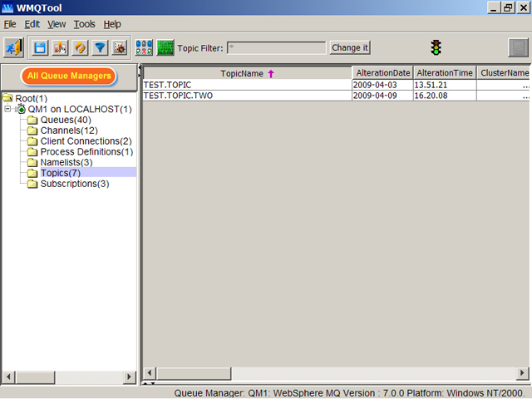Click the All Queue Managers button

click(69, 76)
